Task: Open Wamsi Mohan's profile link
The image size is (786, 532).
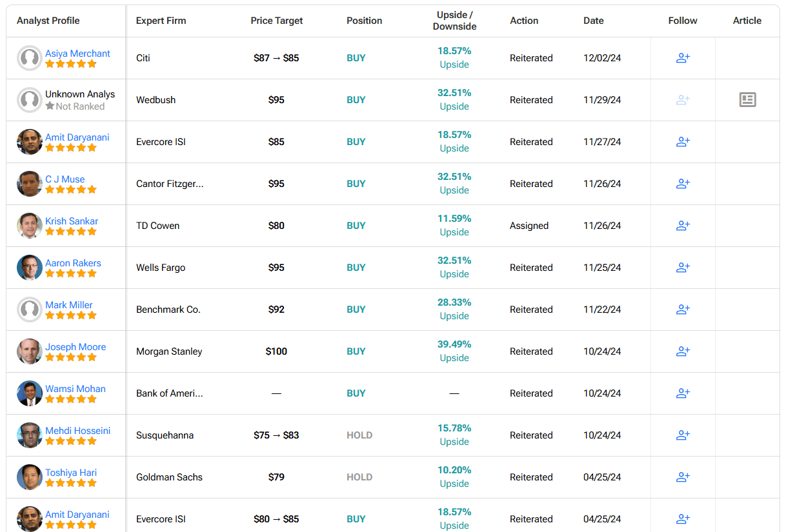Action: point(75,389)
